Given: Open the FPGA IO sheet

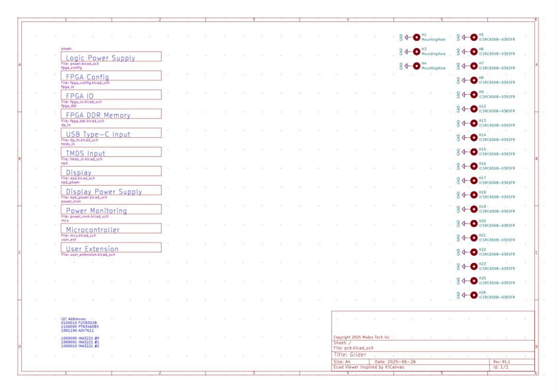Looking at the screenshot, I should pyautogui.click(x=111, y=94).
